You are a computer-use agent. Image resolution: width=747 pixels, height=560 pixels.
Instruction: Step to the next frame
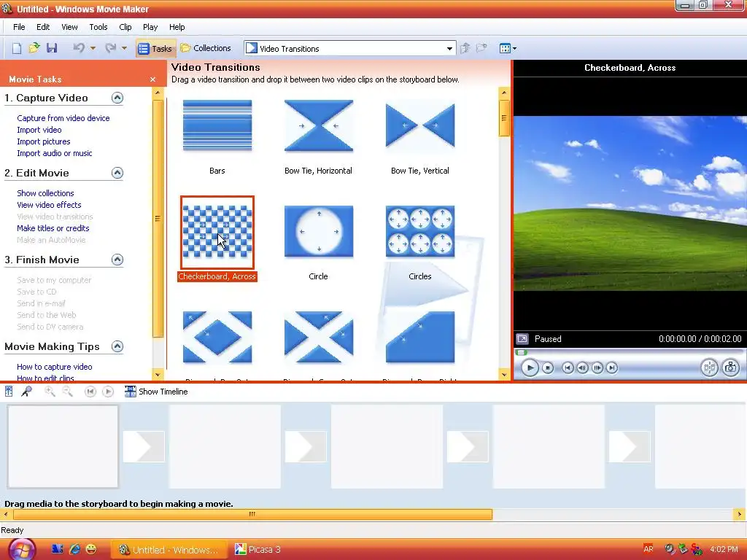pyautogui.click(x=597, y=367)
